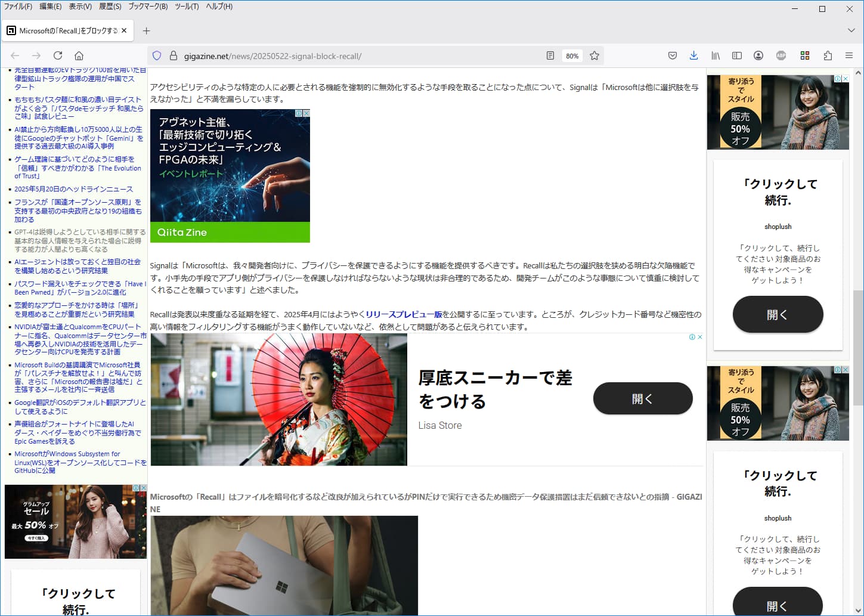Open the ツール(T) menu

[187, 7]
